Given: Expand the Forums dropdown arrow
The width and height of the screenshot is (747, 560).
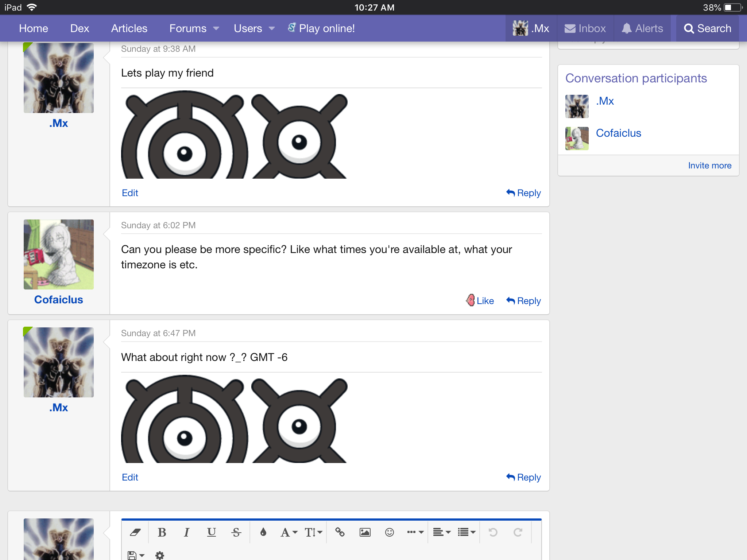Looking at the screenshot, I should pyautogui.click(x=216, y=28).
